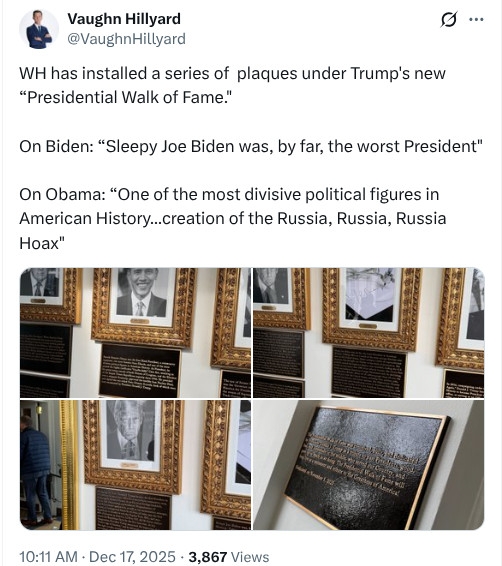This screenshot has height=566, width=502.
Task: Open Vaughn Hillyard's profile avatar
Action: click(x=39, y=29)
